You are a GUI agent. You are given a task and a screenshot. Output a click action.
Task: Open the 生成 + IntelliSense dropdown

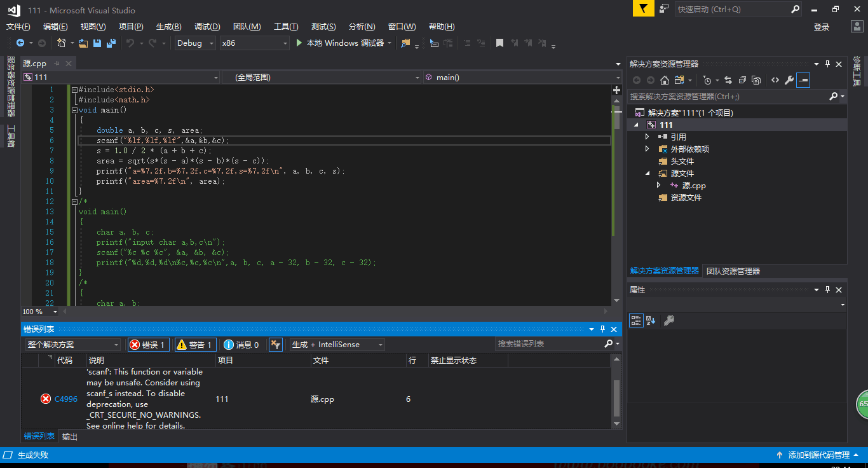pyautogui.click(x=337, y=345)
